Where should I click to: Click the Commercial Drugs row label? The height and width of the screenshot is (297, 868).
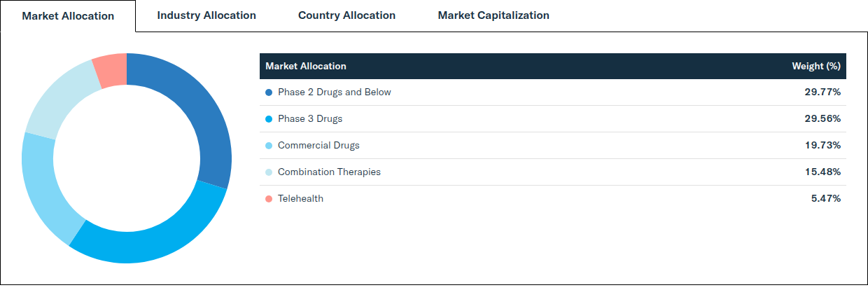pyautogui.click(x=318, y=146)
